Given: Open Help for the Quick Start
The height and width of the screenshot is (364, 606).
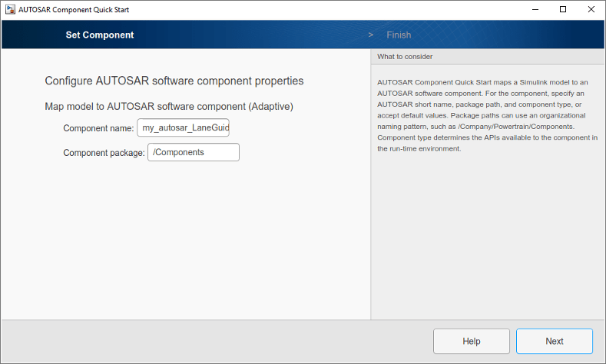Looking at the screenshot, I should (471, 341).
